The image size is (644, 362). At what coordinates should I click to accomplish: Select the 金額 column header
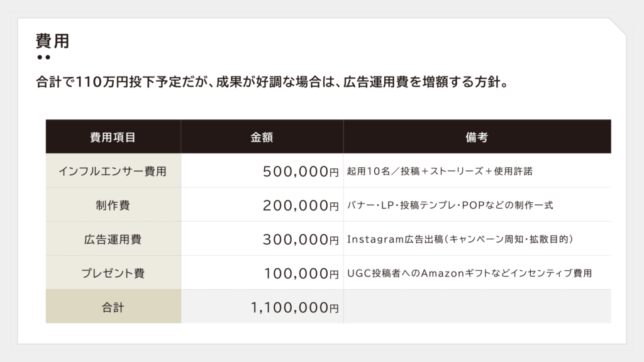pos(262,136)
